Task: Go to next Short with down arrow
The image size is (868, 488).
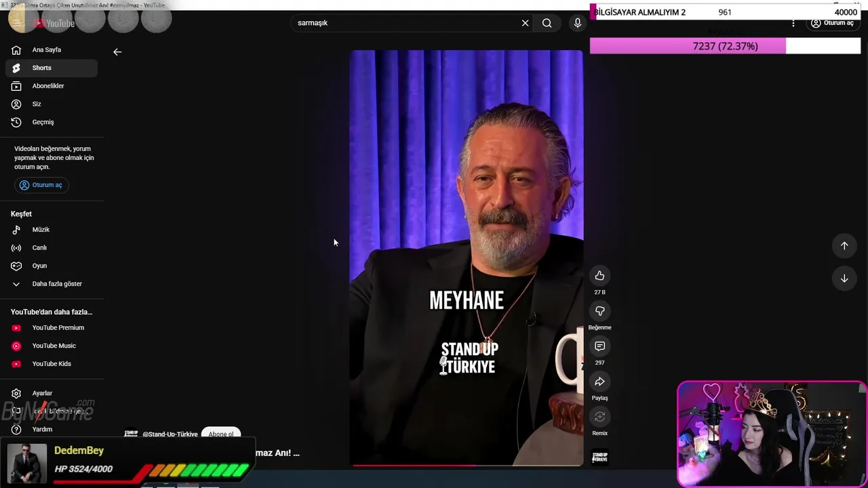Action: pyautogui.click(x=844, y=279)
